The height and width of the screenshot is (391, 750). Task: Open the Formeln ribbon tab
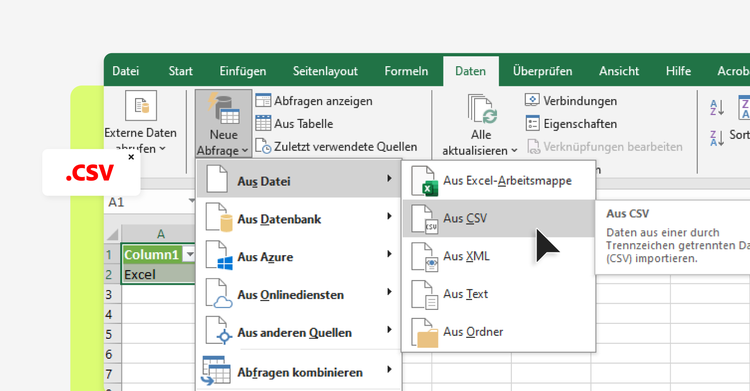pyautogui.click(x=406, y=71)
